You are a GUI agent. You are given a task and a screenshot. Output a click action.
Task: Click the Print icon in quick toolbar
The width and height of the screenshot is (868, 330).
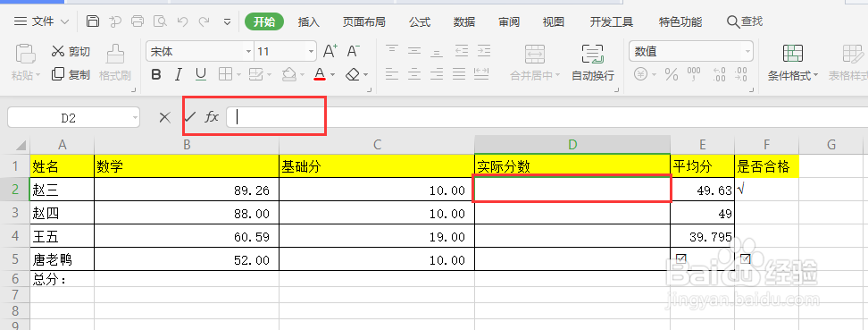tap(138, 21)
